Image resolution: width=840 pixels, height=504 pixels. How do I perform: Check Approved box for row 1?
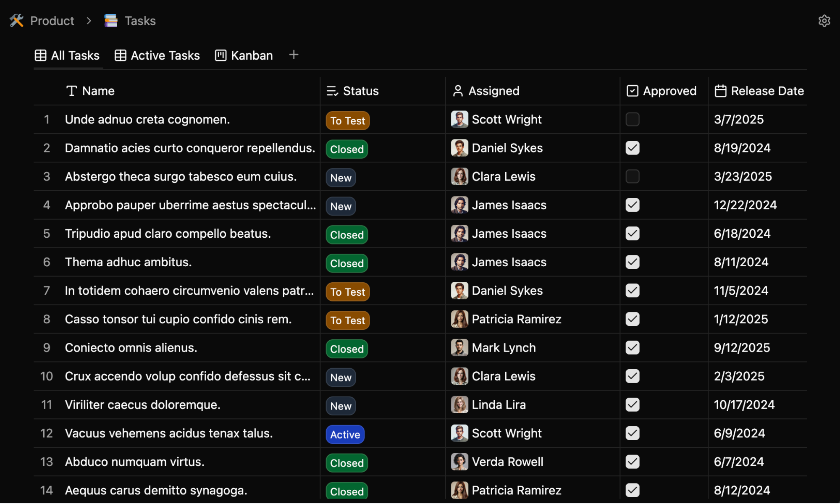(x=632, y=119)
